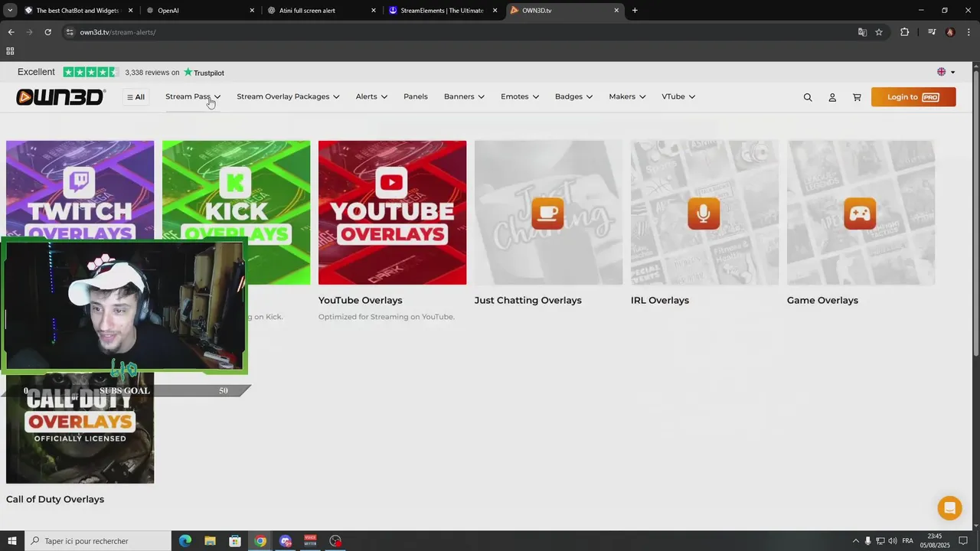
Task: Expand Stream Overlay Packages dropdown
Action: click(x=288, y=96)
